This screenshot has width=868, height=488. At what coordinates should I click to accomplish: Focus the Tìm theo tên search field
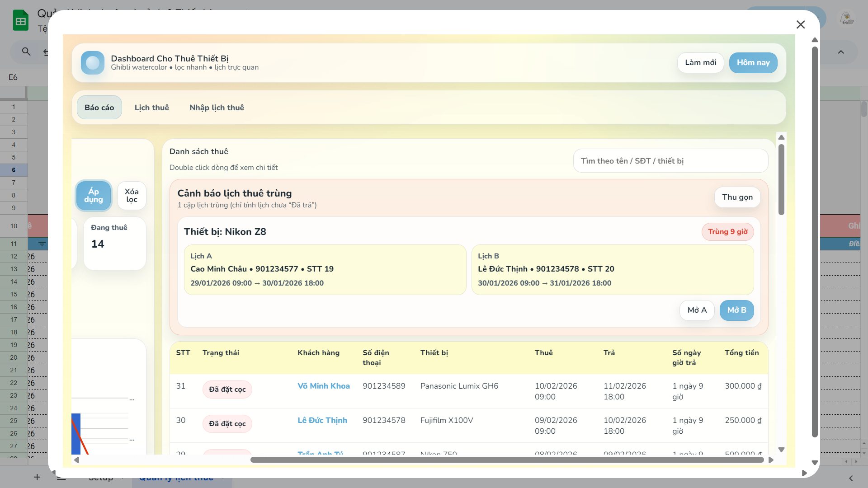point(670,161)
